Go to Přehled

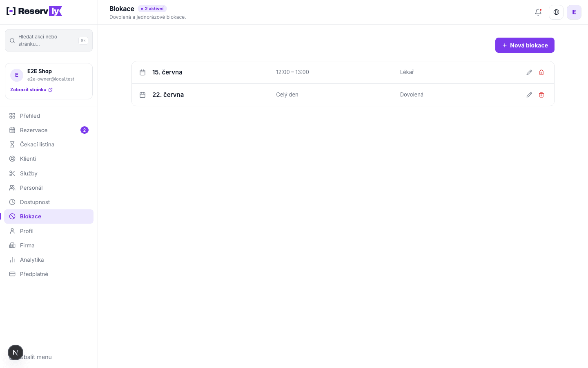49,116
